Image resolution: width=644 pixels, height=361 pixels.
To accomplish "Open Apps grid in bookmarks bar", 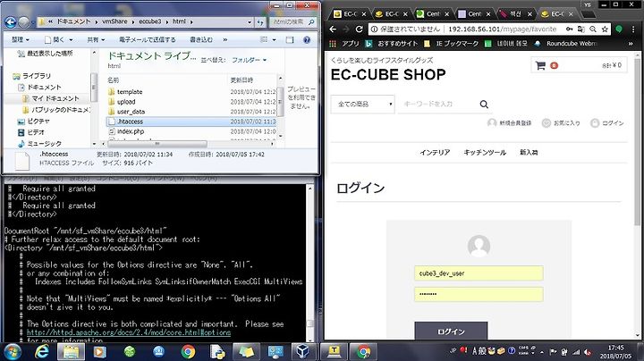I will tap(333, 43).
